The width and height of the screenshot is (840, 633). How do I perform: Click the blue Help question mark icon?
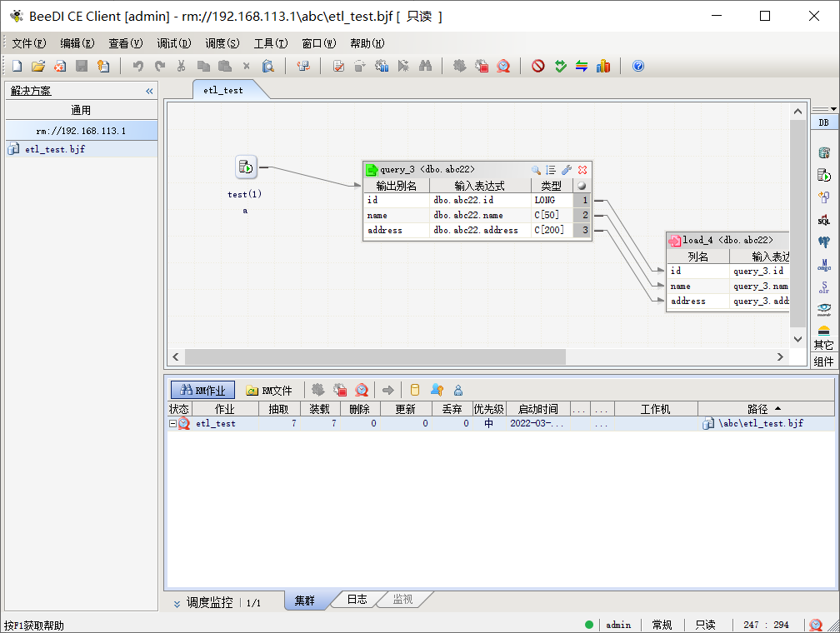coord(638,66)
